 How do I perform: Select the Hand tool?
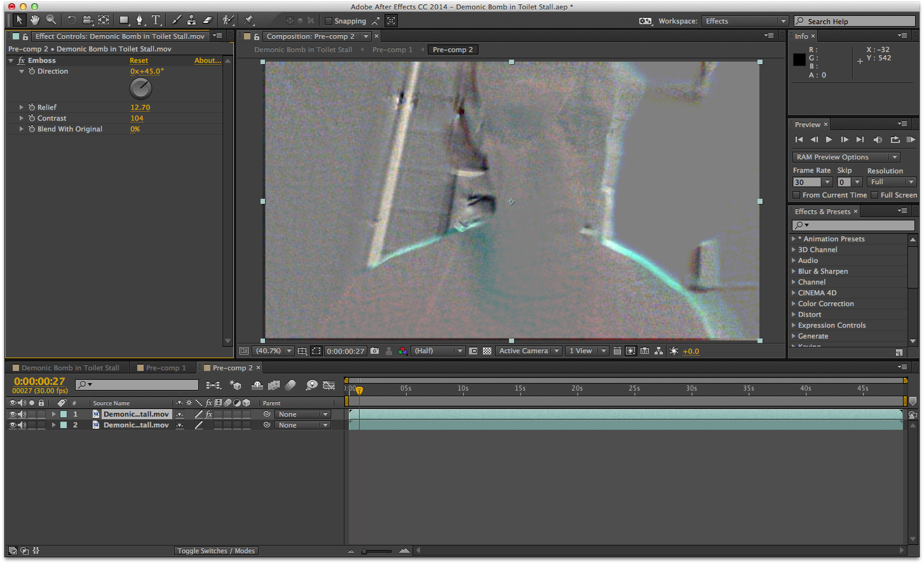pyautogui.click(x=35, y=20)
